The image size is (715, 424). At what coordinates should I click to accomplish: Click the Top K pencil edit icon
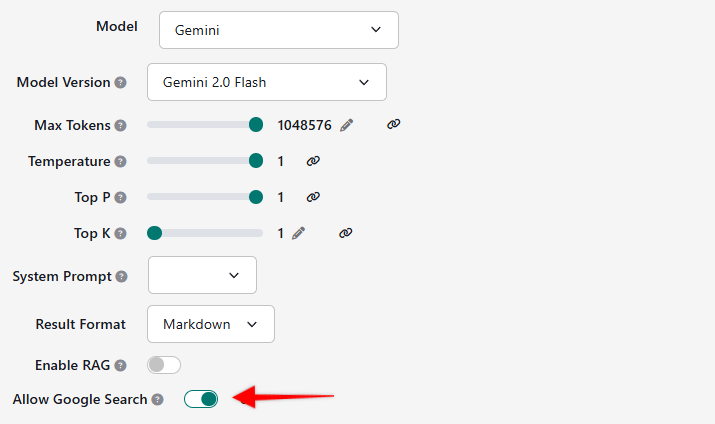(x=298, y=233)
